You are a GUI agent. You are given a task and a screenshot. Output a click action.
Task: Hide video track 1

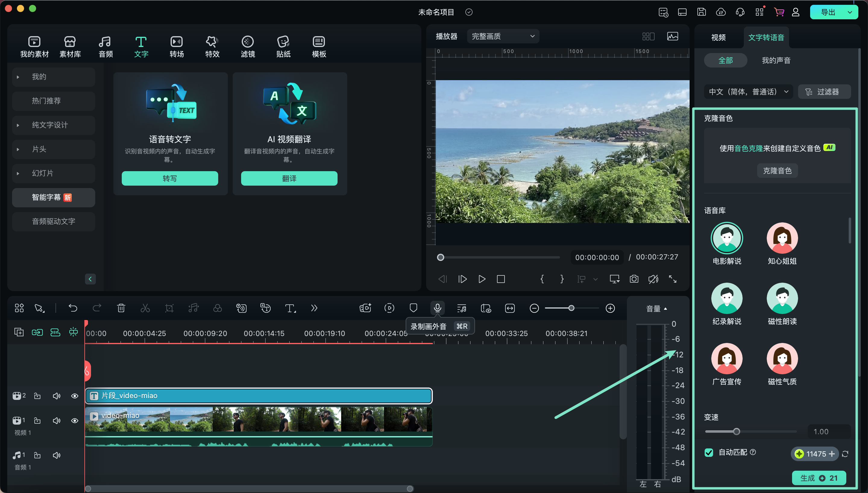(x=75, y=421)
